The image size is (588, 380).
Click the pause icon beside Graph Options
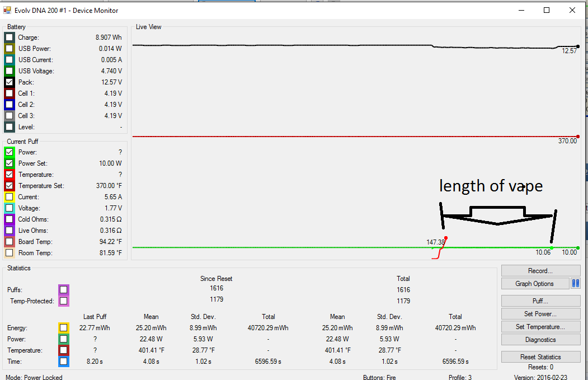coord(576,284)
